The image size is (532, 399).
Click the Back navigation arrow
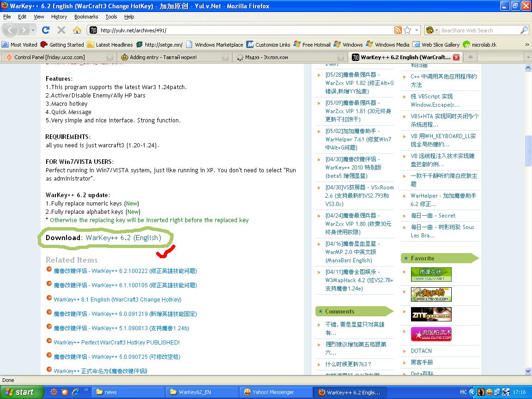[10, 30]
